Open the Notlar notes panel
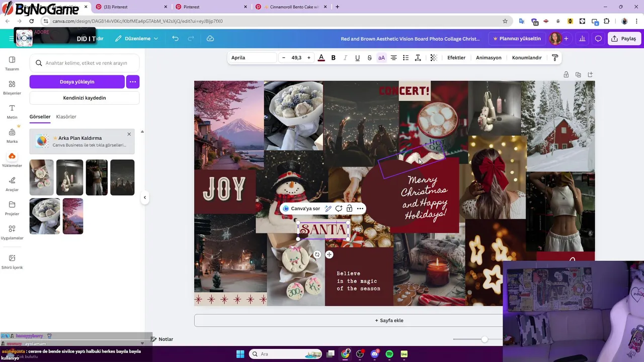 162,339
